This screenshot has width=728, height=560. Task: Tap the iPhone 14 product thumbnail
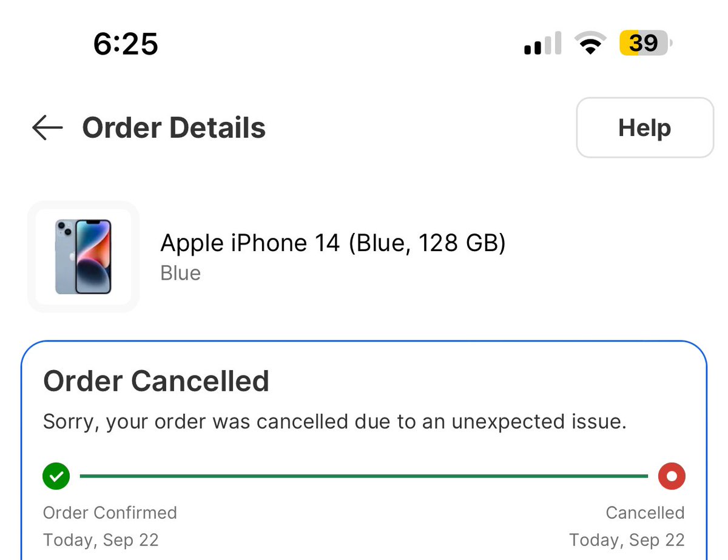[x=84, y=257]
